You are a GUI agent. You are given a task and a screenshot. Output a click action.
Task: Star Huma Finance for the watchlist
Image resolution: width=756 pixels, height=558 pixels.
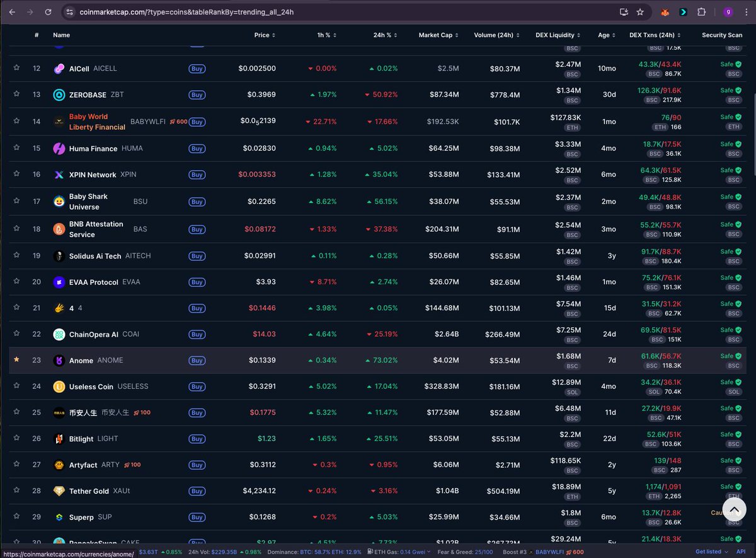coord(17,148)
